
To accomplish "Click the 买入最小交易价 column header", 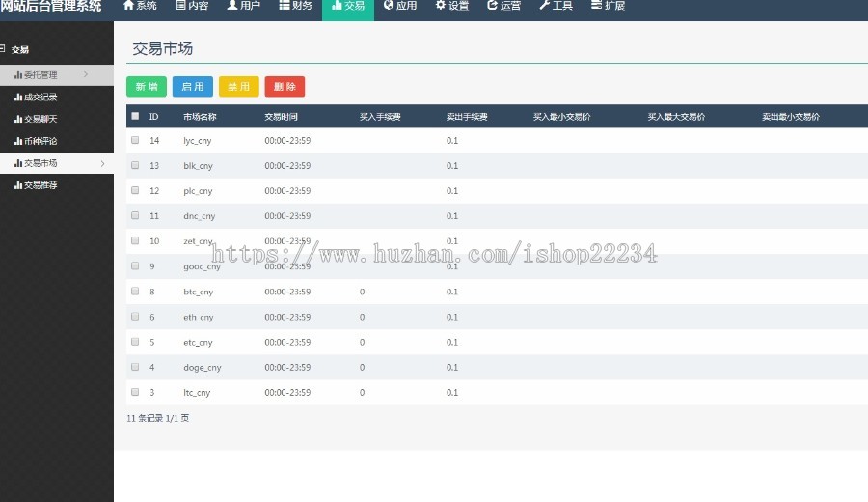I will coord(562,117).
